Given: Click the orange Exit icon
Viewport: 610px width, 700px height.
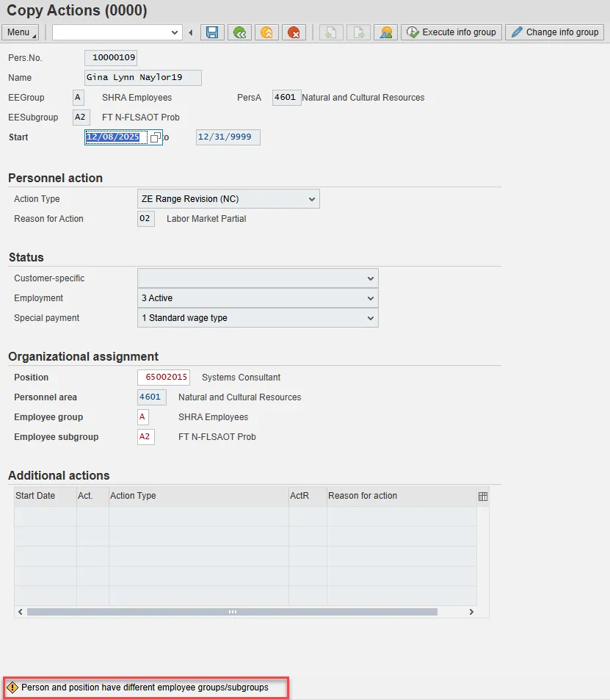Looking at the screenshot, I should coord(266,32).
